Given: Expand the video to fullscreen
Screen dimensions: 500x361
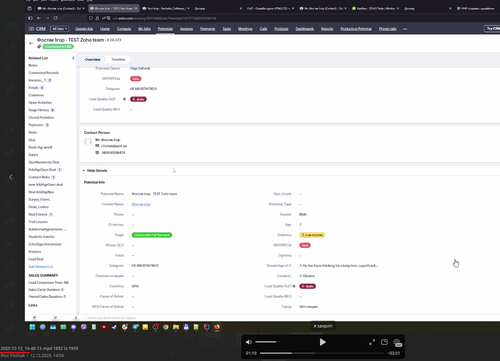Looking at the screenshot, I should click(x=372, y=342).
